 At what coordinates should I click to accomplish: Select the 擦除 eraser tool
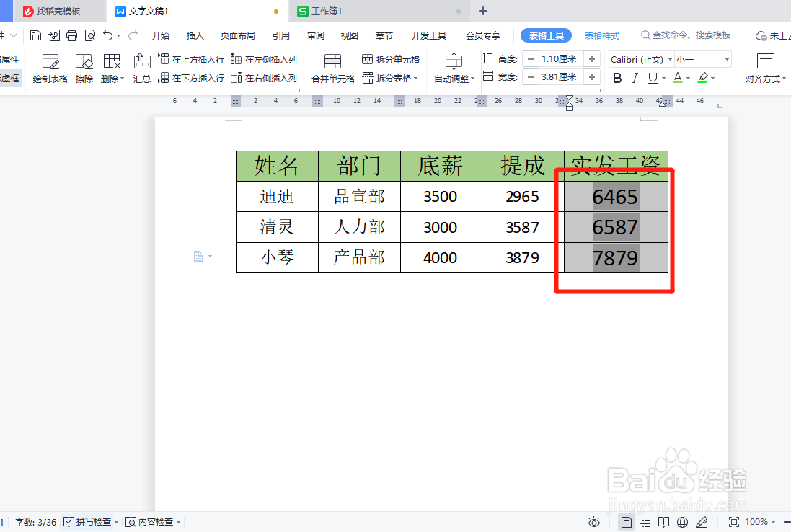84,68
